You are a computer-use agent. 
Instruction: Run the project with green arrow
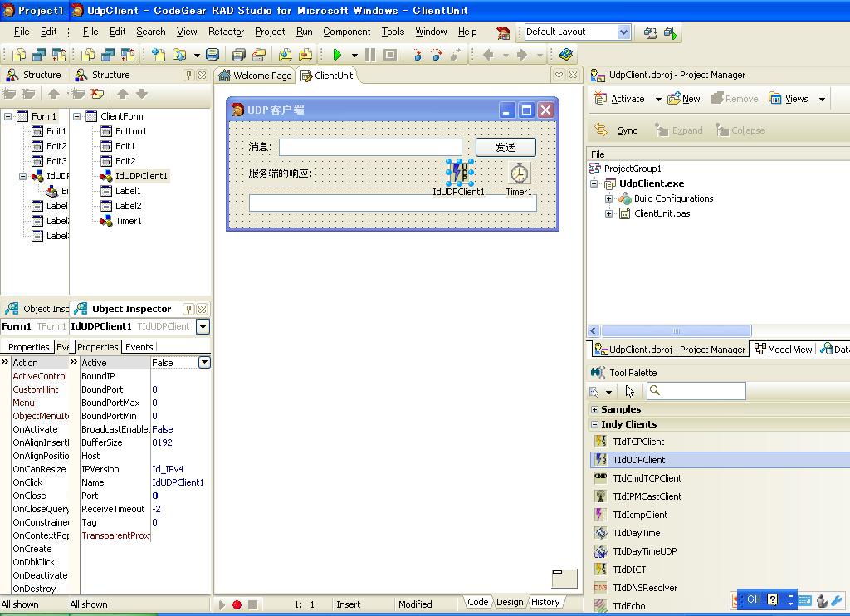(337, 55)
